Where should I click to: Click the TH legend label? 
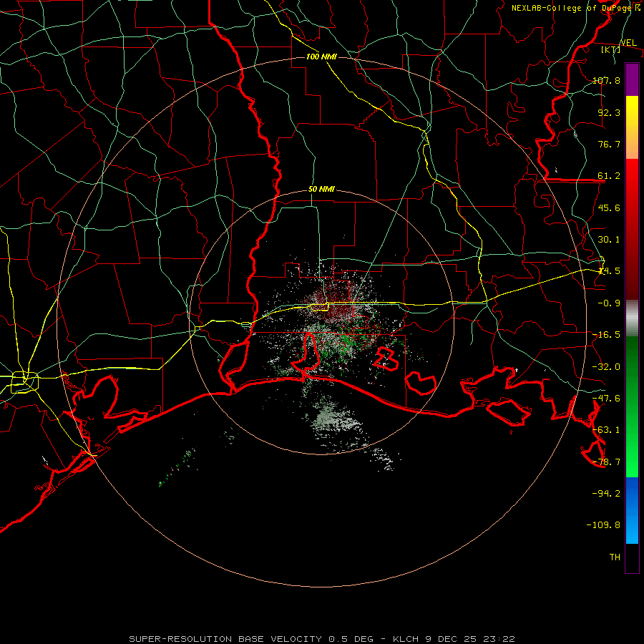[x=615, y=557]
